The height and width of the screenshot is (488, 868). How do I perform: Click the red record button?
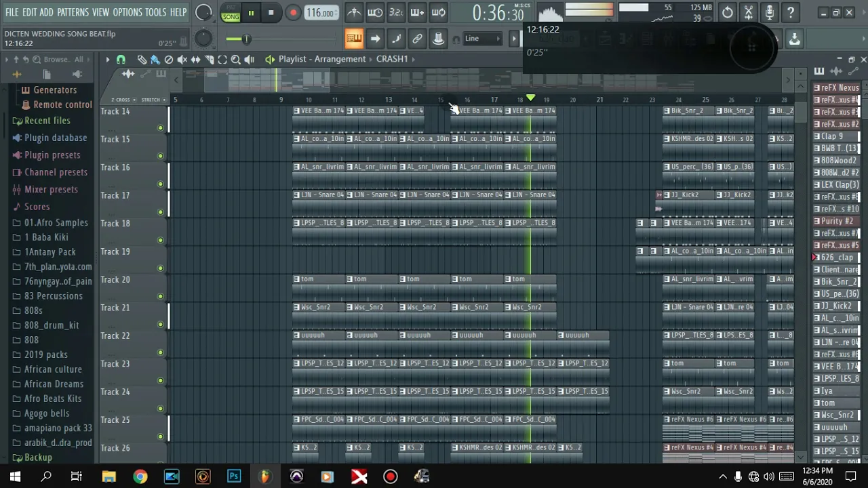pyautogui.click(x=293, y=13)
